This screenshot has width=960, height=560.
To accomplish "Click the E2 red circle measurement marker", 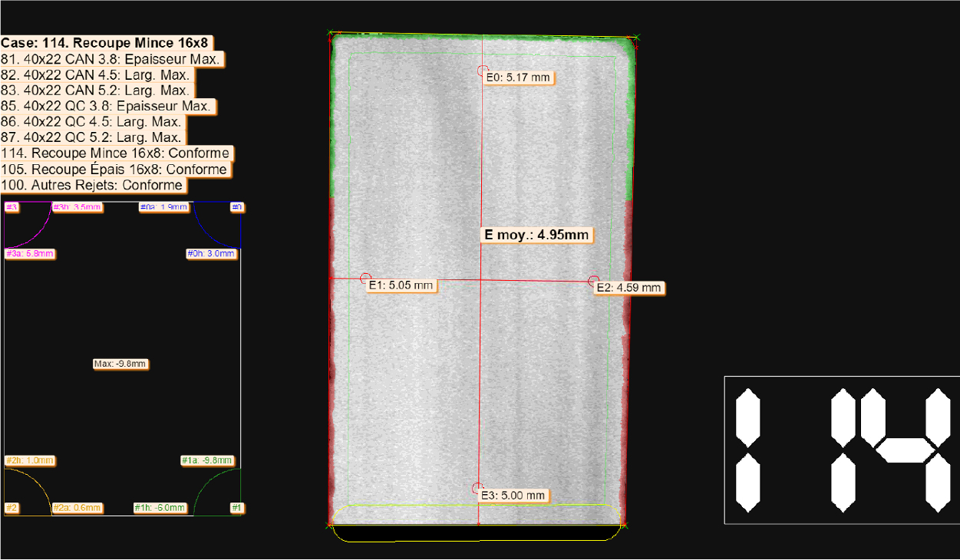I will click(x=593, y=282).
